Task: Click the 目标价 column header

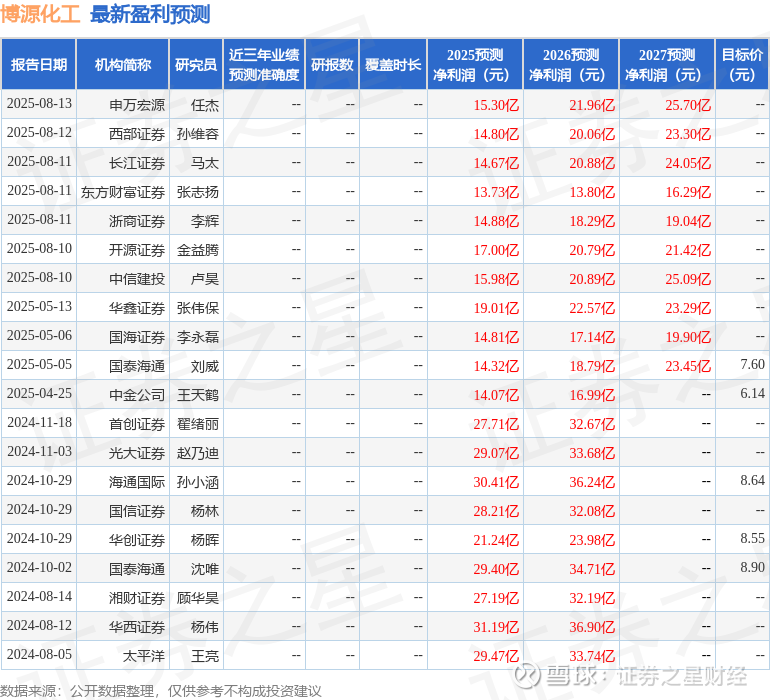Action: coord(742,64)
